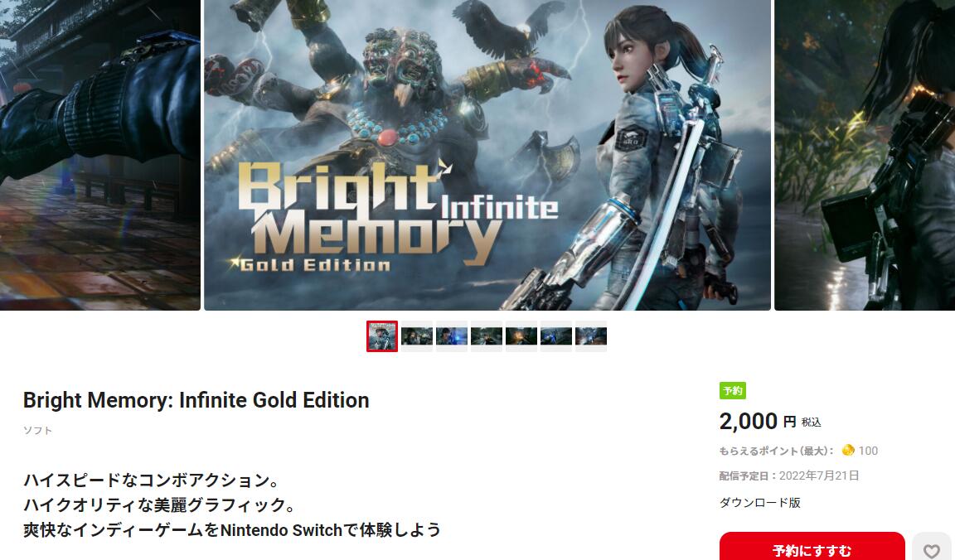The height and width of the screenshot is (560, 955).
Task: Show previous carousel image on the left
Action: point(99,155)
